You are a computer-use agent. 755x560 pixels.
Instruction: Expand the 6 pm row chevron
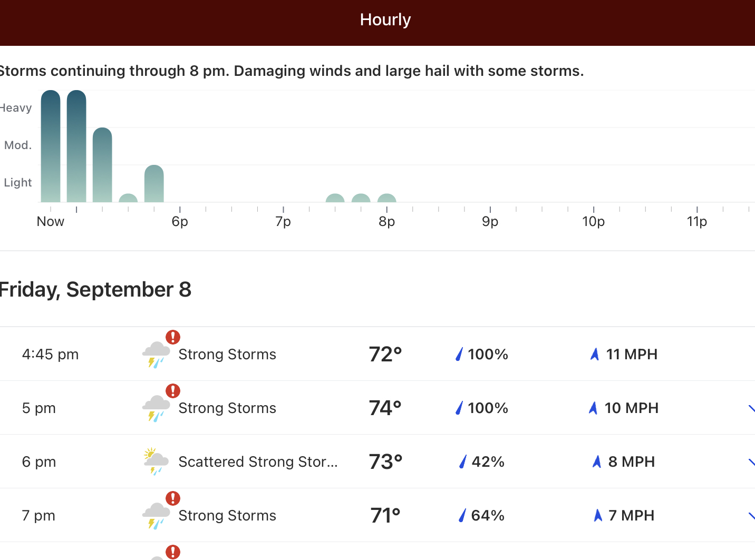coord(751,462)
